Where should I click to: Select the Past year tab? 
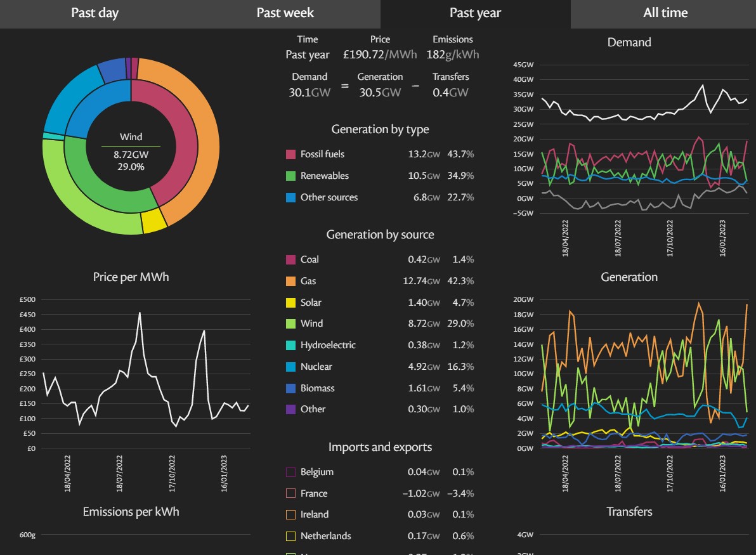pyautogui.click(x=475, y=13)
